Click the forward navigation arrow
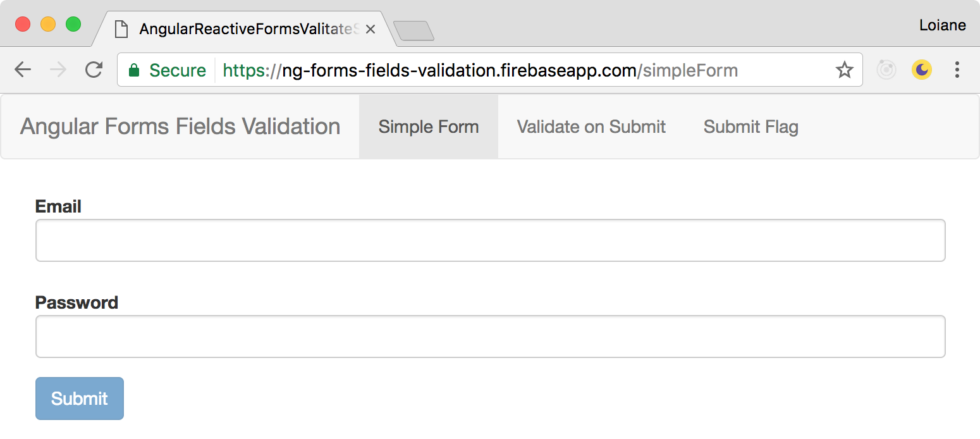Viewport: 980px width, 439px height. pos(58,70)
